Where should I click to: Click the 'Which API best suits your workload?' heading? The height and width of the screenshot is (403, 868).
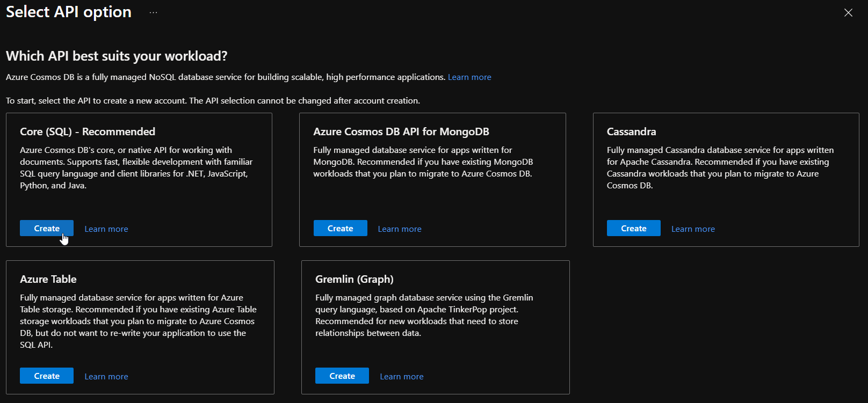tap(117, 56)
